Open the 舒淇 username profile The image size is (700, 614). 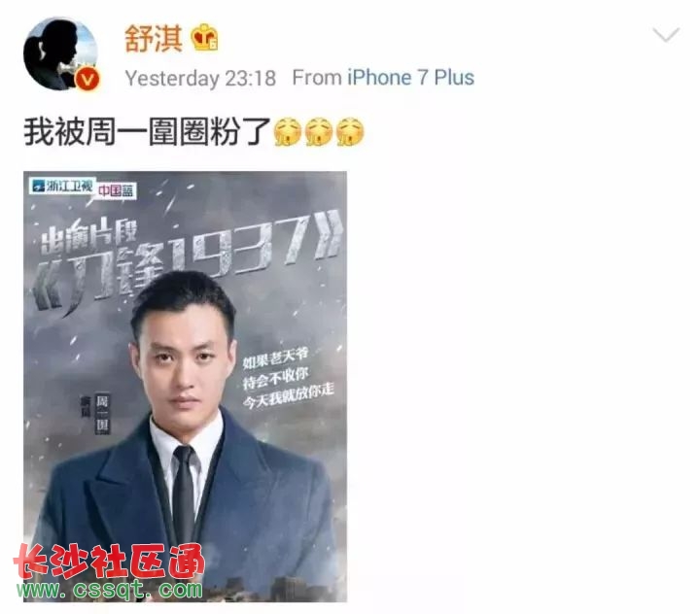(x=154, y=38)
